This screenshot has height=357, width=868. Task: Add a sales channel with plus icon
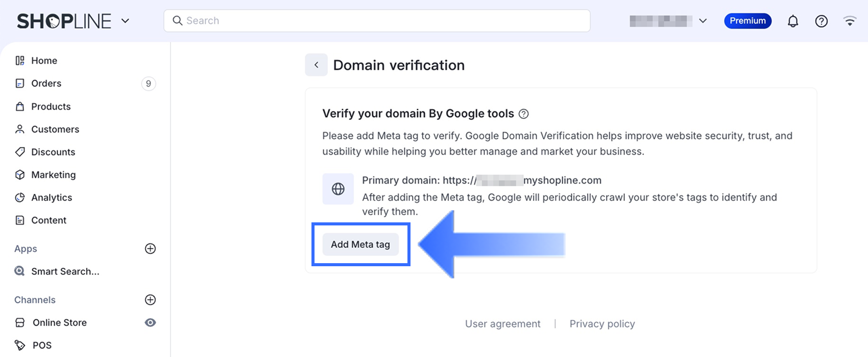[x=150, y=299]
